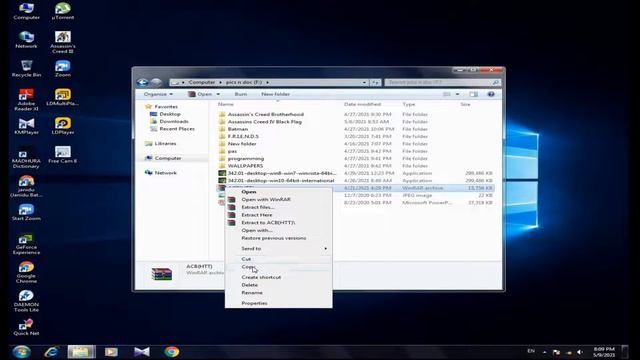Open media player taskbar icon
Screen dimensions: 640x360
tap(111, 351)
